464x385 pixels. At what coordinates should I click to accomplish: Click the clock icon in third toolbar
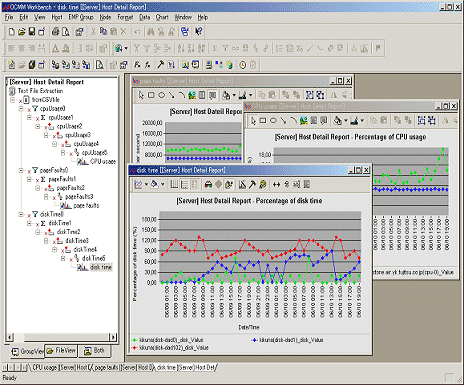click(x=243, y=64)
